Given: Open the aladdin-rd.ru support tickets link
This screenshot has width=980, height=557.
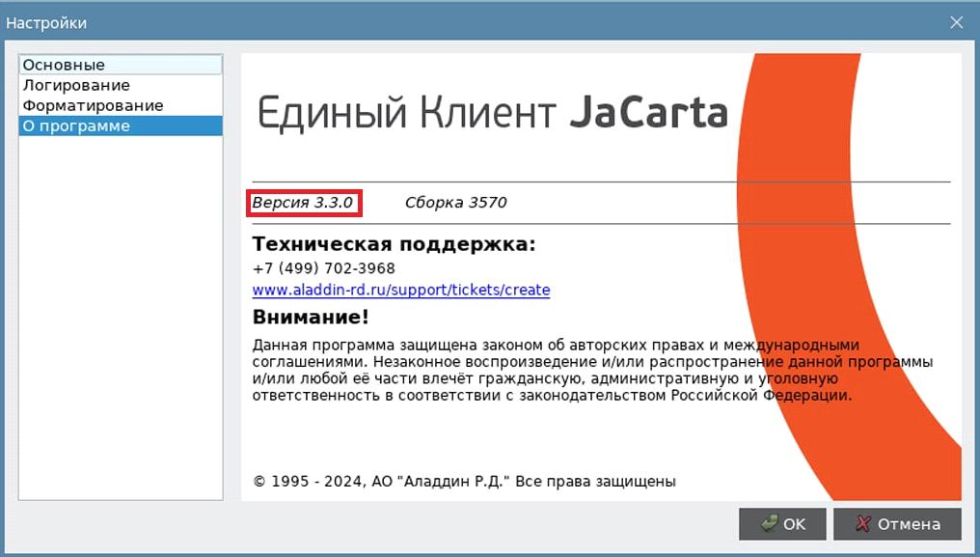Looking at the screenshot, I should tap(400, 290).
